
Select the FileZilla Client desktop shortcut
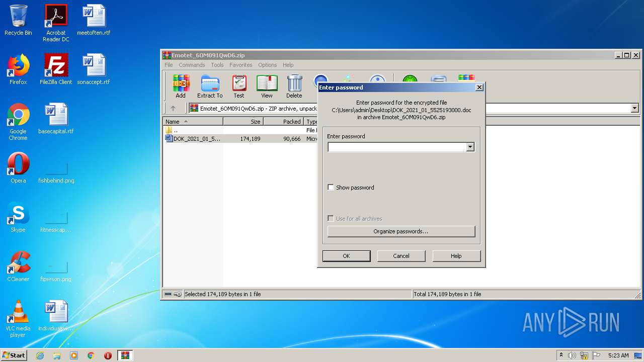click(56, 69)
